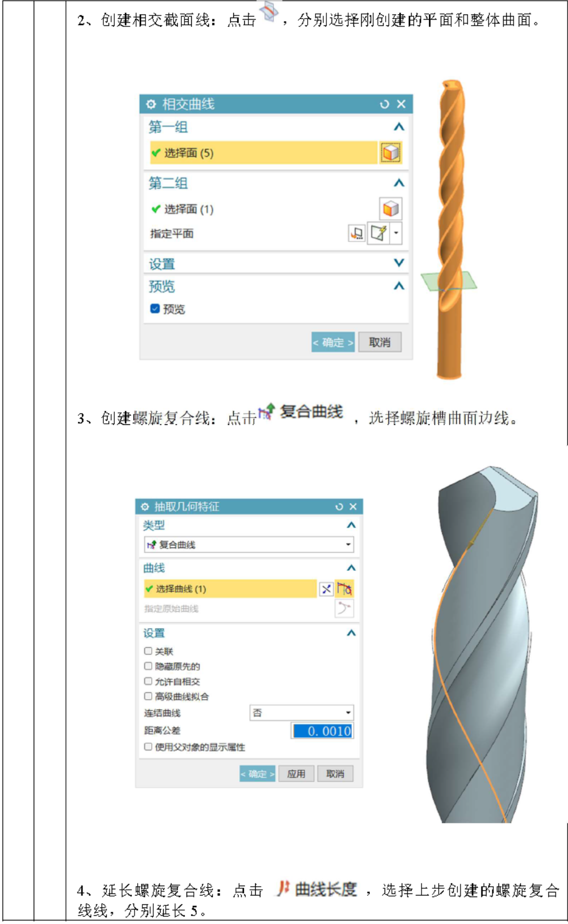Enable the 关联 checkbox
Screen dimensions: 568x924
pos(148,651)
